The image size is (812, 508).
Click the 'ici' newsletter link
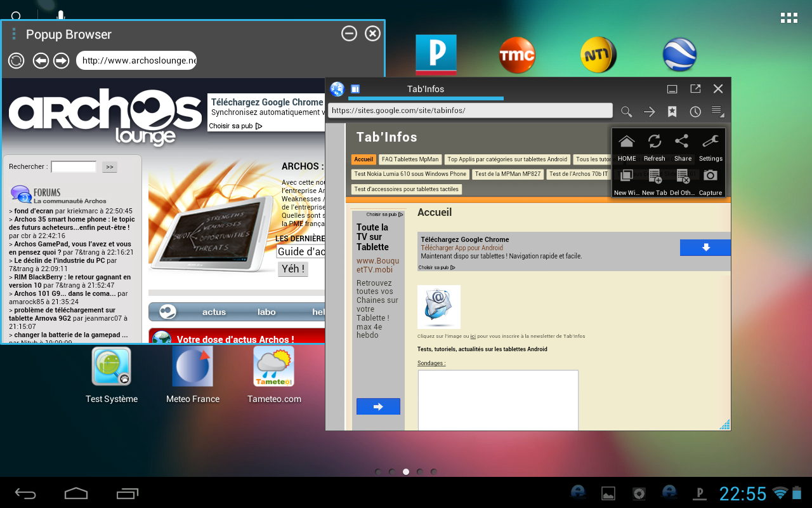pos(473,337)
